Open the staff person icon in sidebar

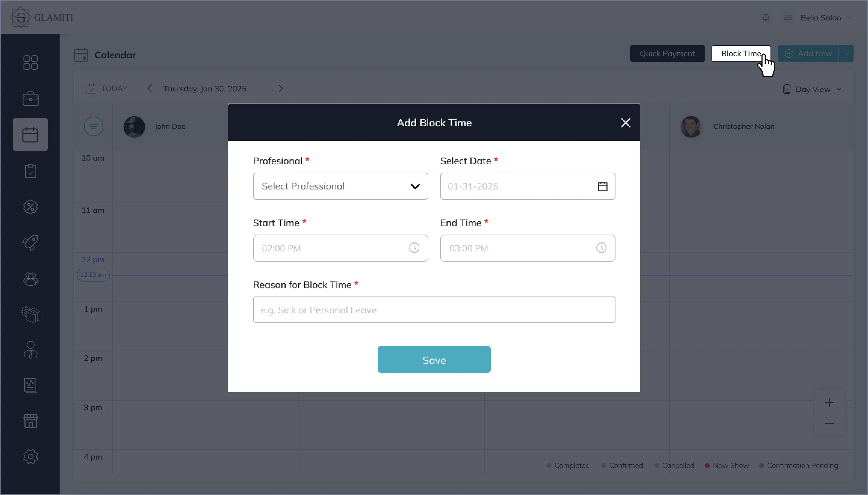click(x=31, y=350)
